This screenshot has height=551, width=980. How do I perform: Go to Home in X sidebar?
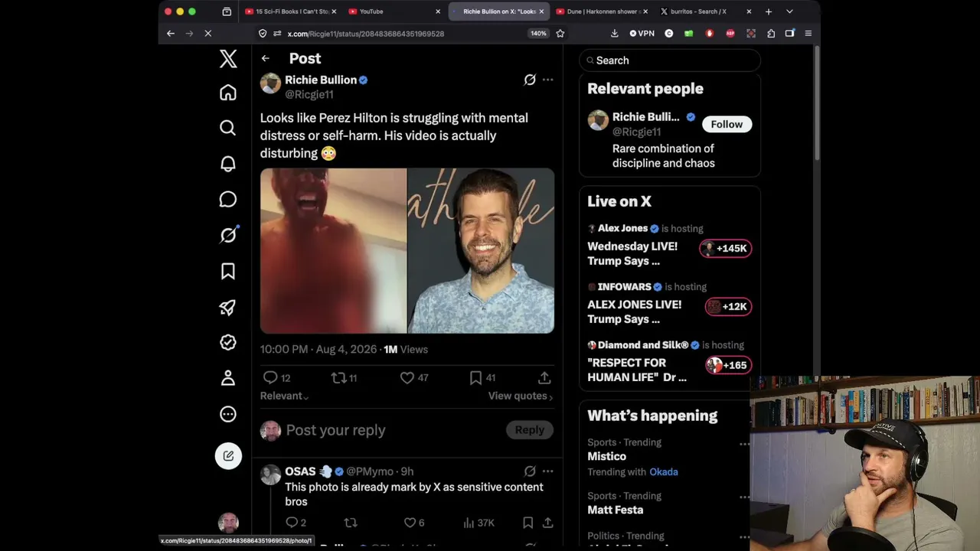coord(228,93)
